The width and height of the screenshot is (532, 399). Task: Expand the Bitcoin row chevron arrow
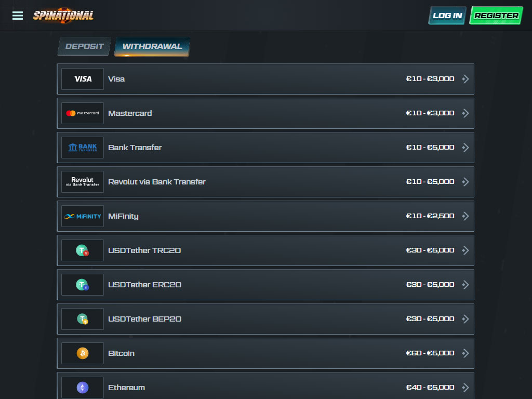click(x=465, y=353)
